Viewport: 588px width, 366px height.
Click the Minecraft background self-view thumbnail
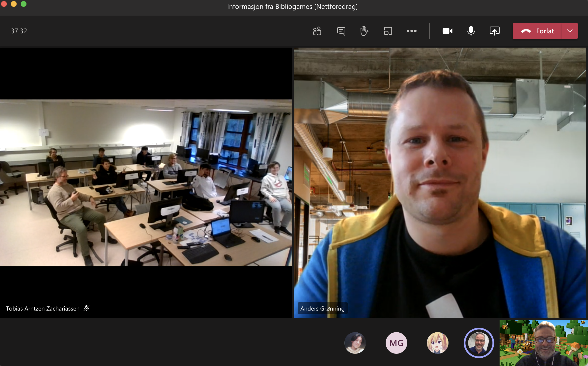(x=544, y=343)
